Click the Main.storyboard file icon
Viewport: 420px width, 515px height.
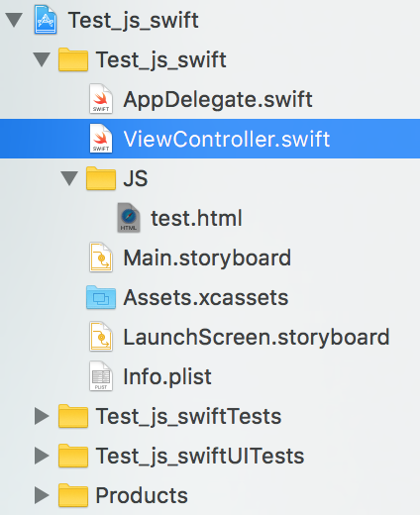pos(101,257)
